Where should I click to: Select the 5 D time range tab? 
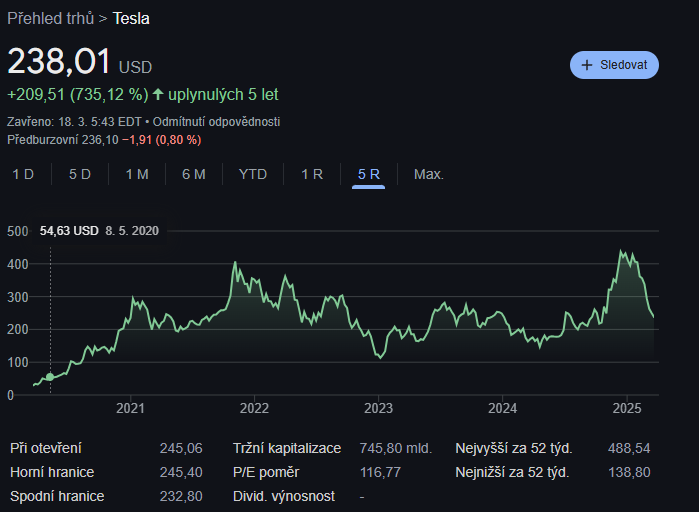[x=80, y=174]
